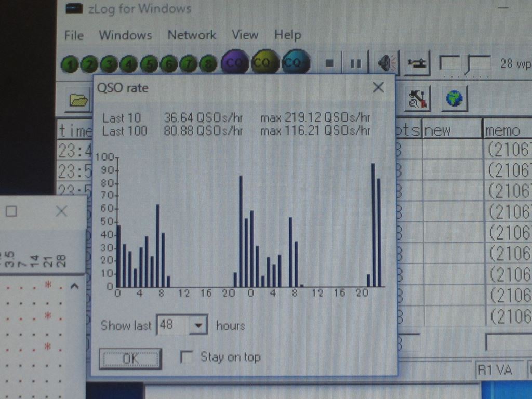Click the Last 100 max 116.21 value
The height and width of the screenshot is (399, 532).
315,130
